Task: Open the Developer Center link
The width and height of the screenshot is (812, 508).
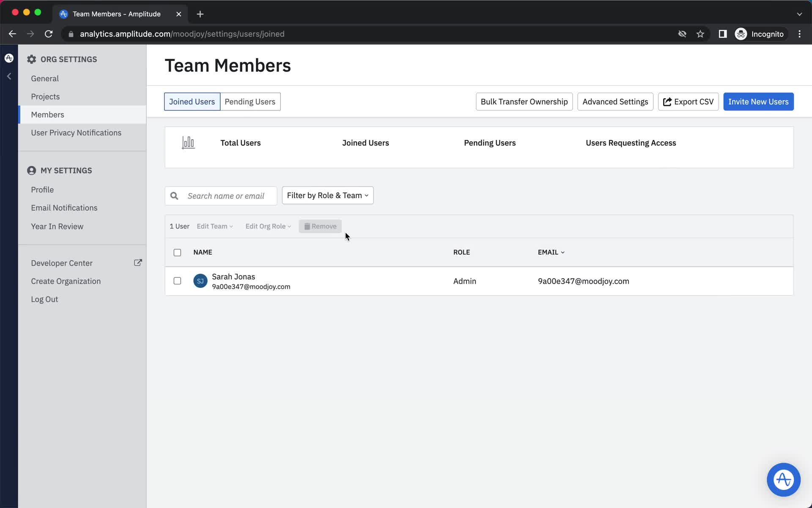Action: click(62, 263)
